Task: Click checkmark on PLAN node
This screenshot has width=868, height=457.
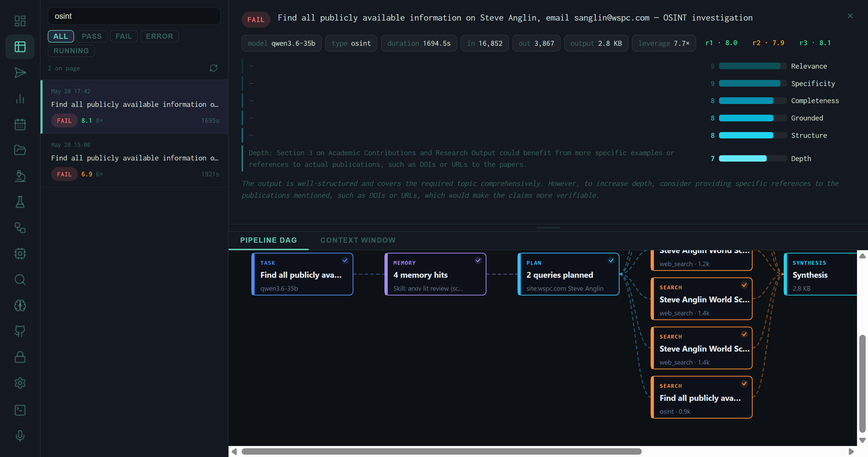Action: pos(611,260)
